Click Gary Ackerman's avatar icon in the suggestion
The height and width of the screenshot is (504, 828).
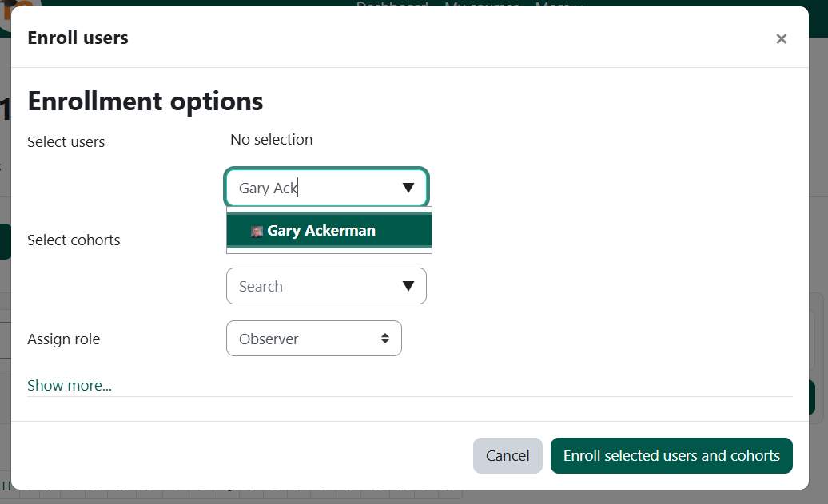(258, 230)
